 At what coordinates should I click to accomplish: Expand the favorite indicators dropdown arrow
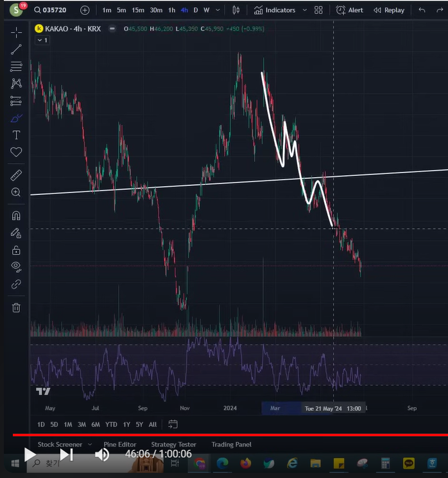305,10
